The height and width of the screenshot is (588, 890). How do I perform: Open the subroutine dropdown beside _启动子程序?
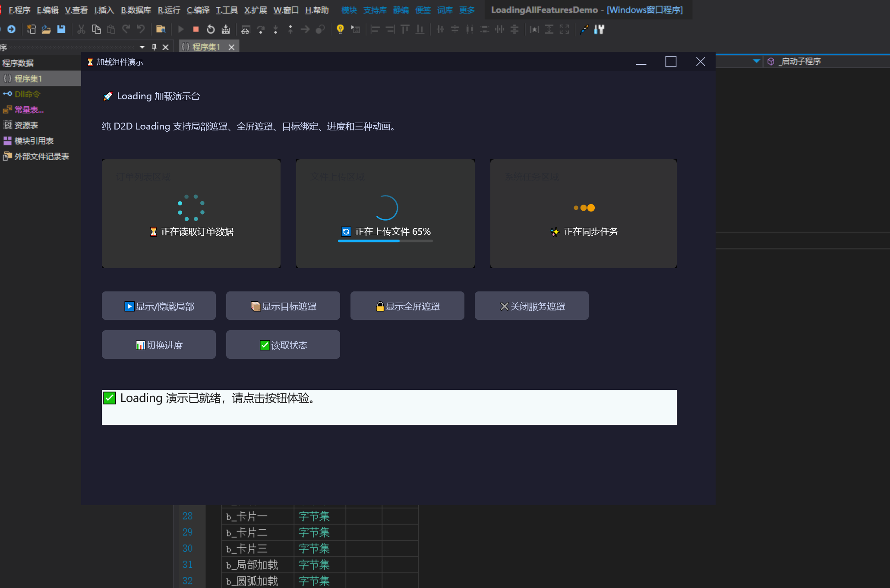point(756,61)
